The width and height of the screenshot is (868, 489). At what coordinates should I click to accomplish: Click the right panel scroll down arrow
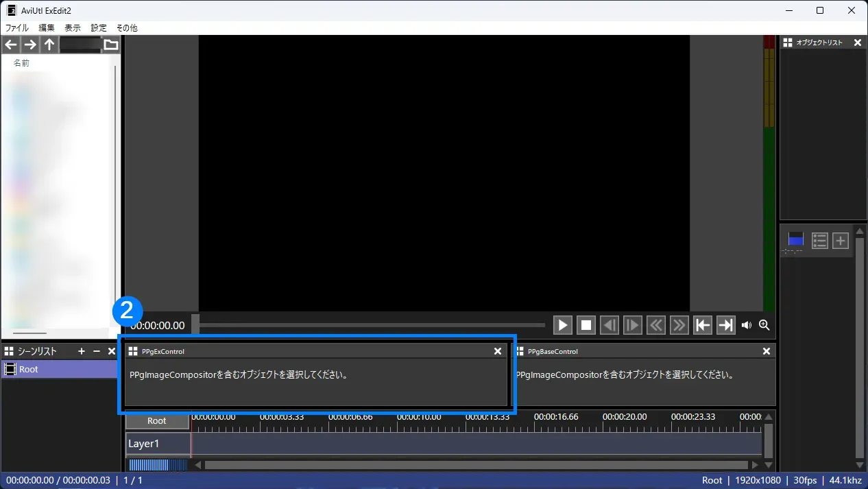point(860,465)
